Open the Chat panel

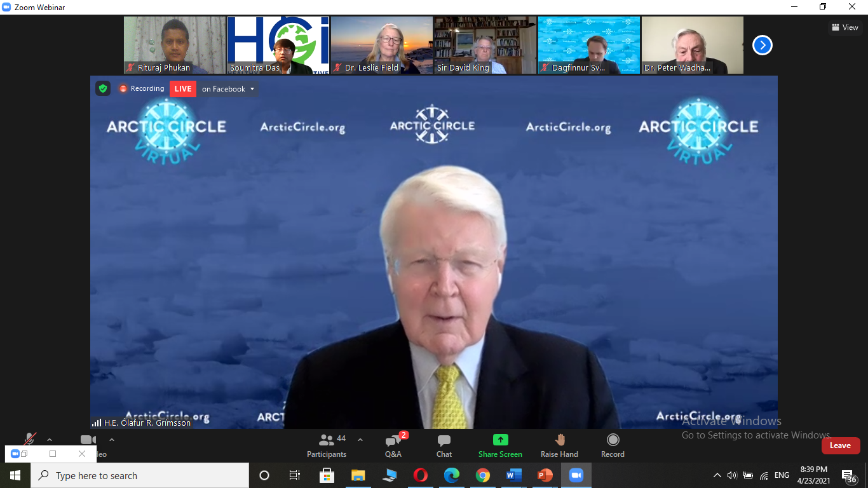[444, 445]
